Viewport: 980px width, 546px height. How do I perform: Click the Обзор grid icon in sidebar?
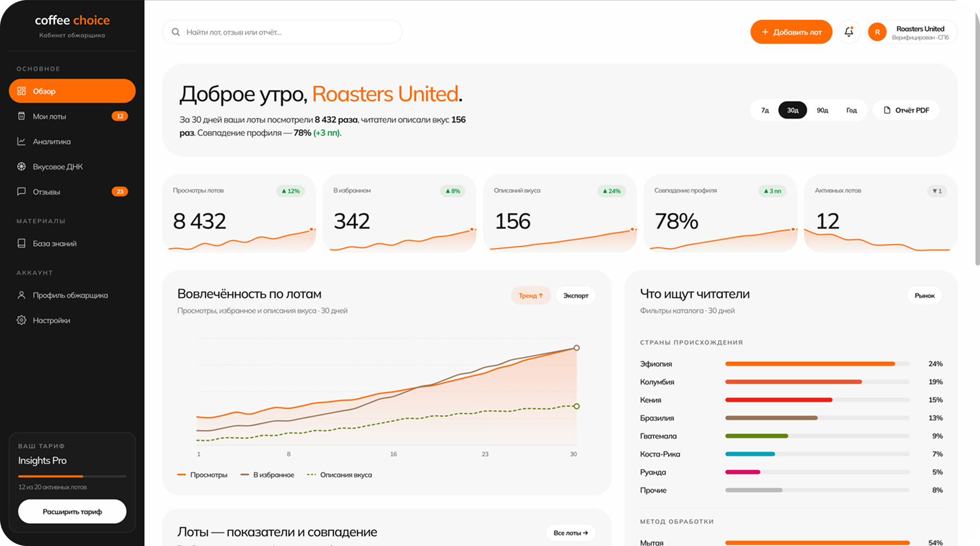point(21,91)
